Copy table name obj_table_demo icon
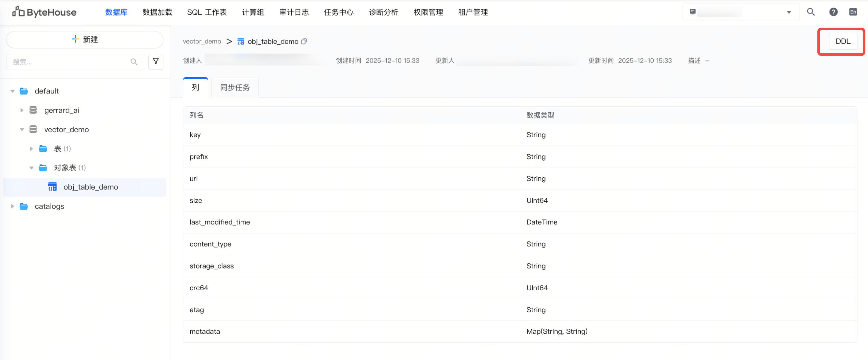 [304, 41]
